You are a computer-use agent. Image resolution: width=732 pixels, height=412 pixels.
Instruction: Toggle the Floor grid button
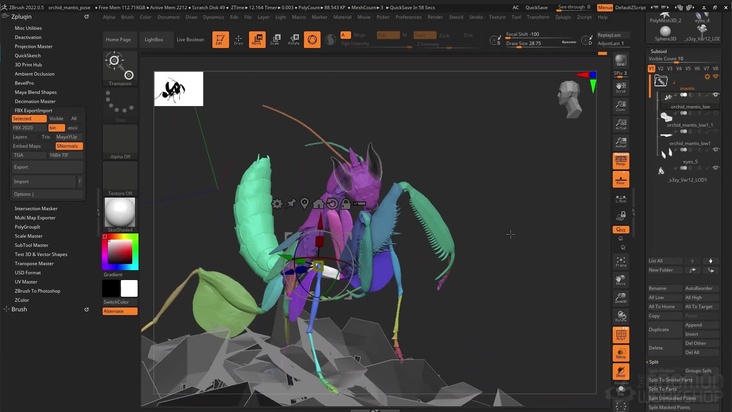tap(620, 181)
